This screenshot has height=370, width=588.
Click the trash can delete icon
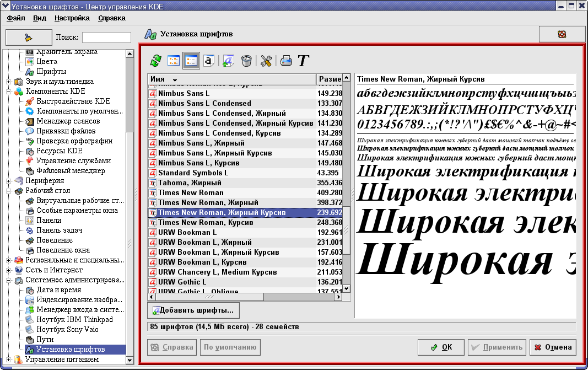click(246, 61)
